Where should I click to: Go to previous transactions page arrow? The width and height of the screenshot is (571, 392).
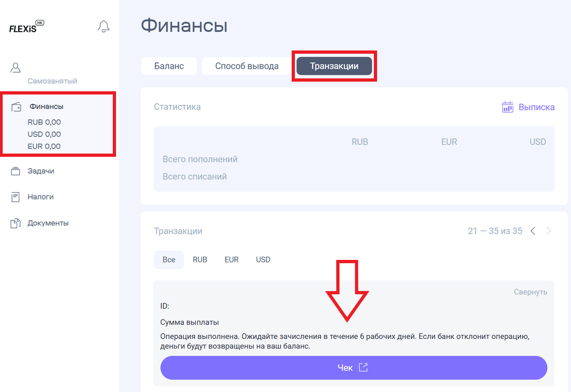tap(533, 231)
